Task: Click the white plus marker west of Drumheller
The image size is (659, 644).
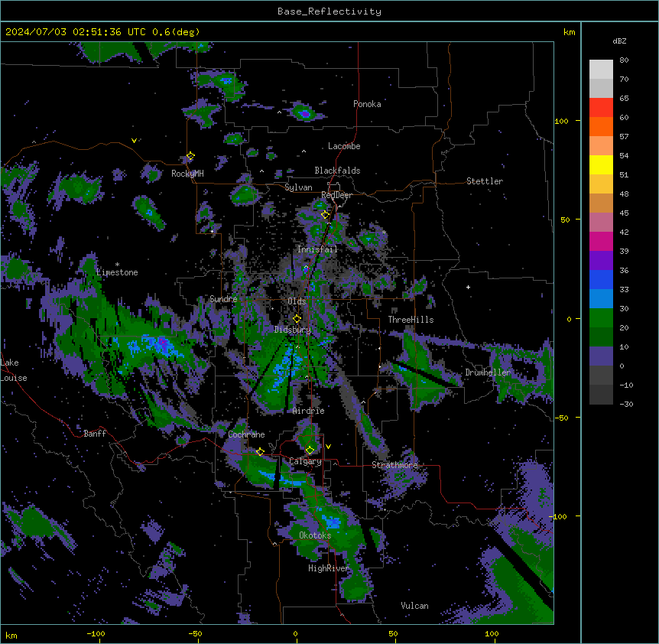Action: click(468, 287)
